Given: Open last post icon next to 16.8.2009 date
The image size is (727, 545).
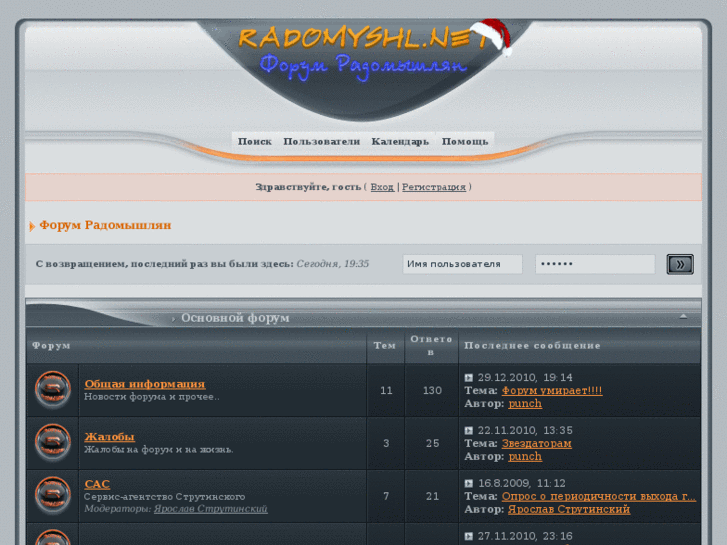Looking at the screenshot, I should pos(469,484).
